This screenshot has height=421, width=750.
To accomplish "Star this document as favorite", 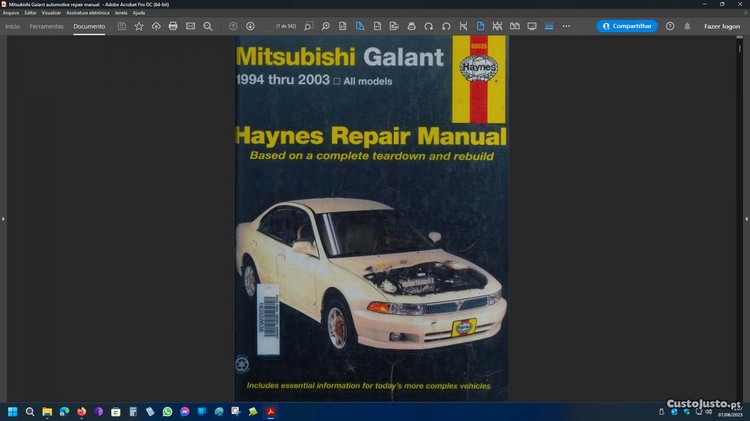I will (139, 26).
